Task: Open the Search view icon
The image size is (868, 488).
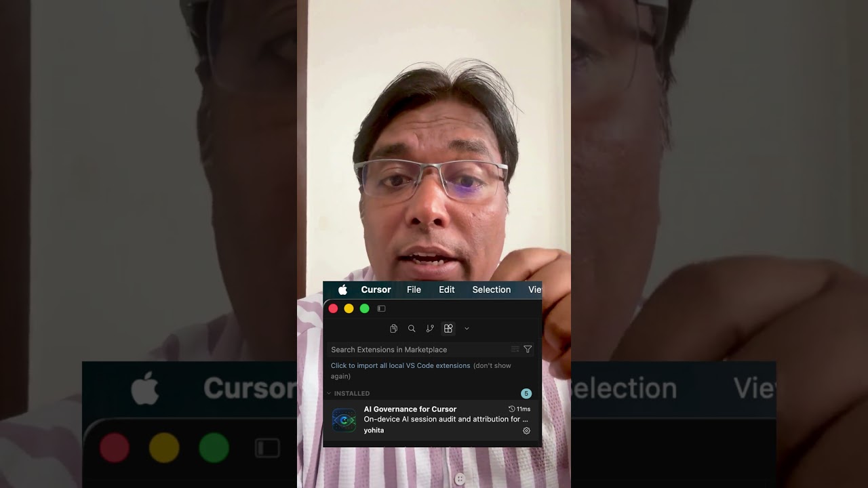Action: click(x=412, y=329)
